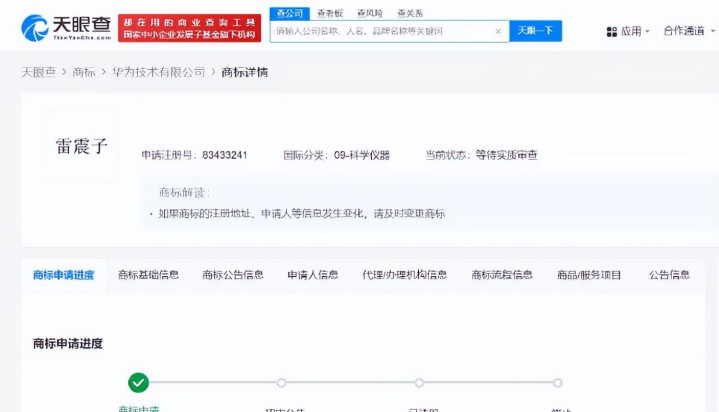Open the 应用 apps grid icon

tap(612, 32)
